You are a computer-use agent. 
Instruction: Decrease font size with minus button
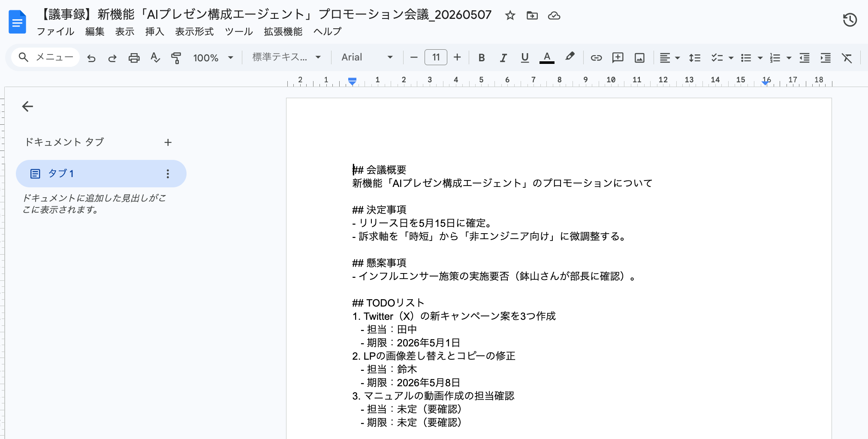[414, 57]
